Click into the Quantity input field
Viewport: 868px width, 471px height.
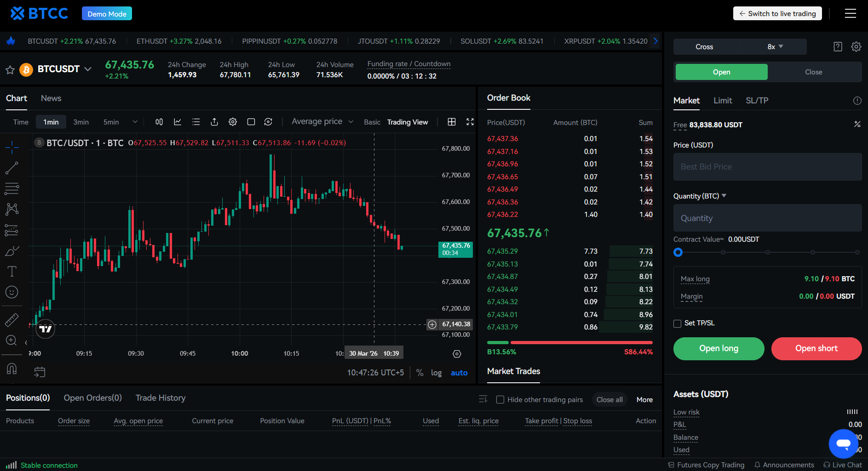point(767,218)
